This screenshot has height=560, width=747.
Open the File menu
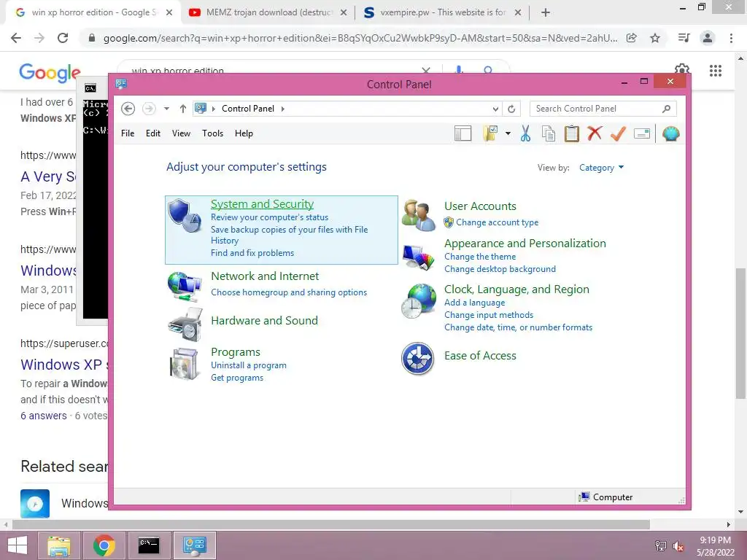[x=128, y=133]
